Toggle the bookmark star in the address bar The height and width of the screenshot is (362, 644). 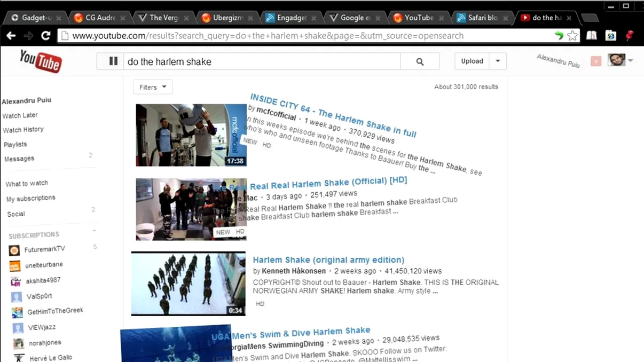point(572,35)
